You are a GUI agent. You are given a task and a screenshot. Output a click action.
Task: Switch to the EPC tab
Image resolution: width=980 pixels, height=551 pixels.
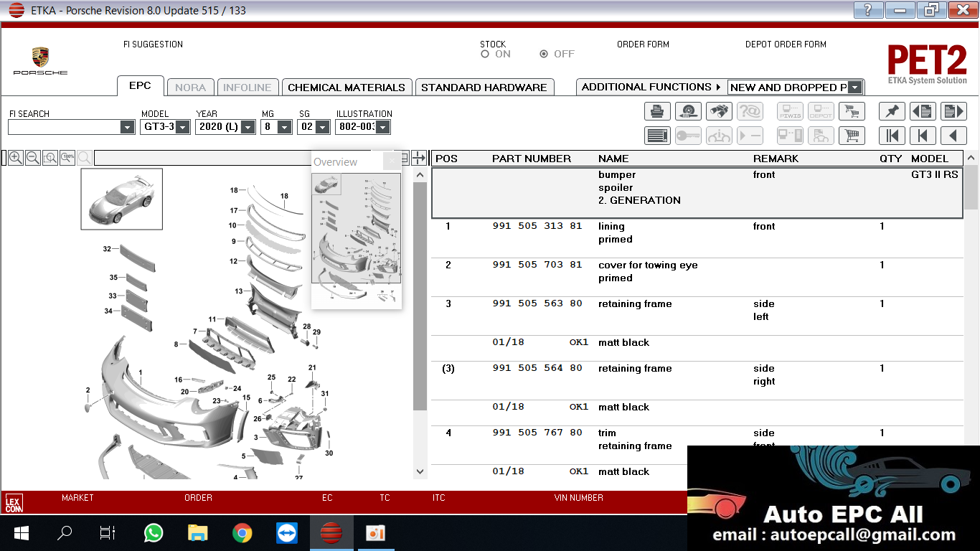(x=141, y=86)
